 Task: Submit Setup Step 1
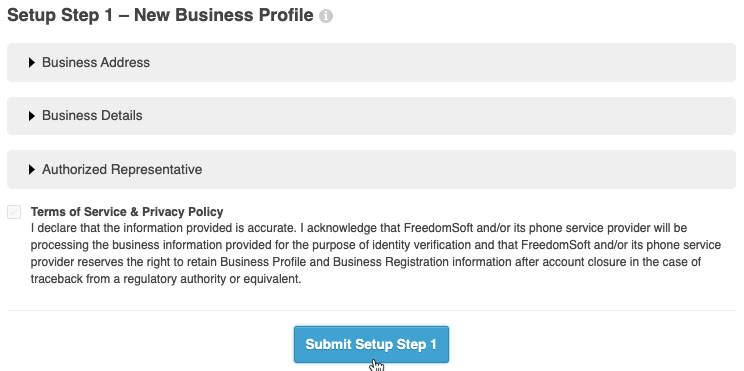pos(371,344)
